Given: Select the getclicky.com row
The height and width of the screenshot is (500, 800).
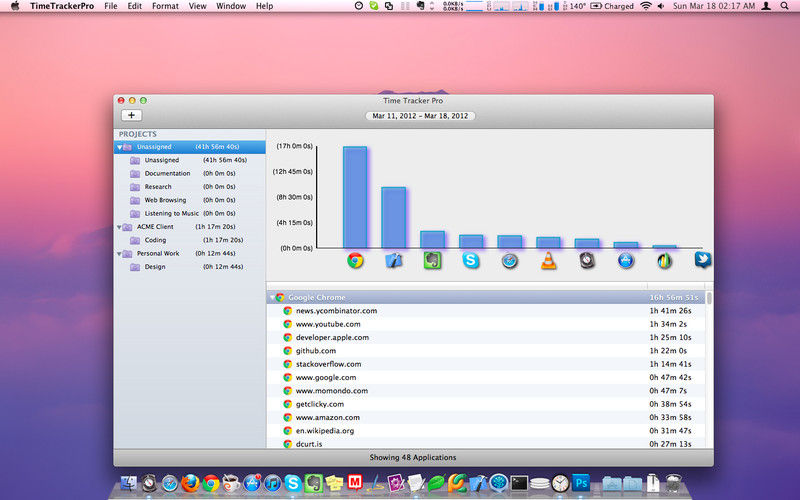Looking at the screenshot, I should pos(486,404).
